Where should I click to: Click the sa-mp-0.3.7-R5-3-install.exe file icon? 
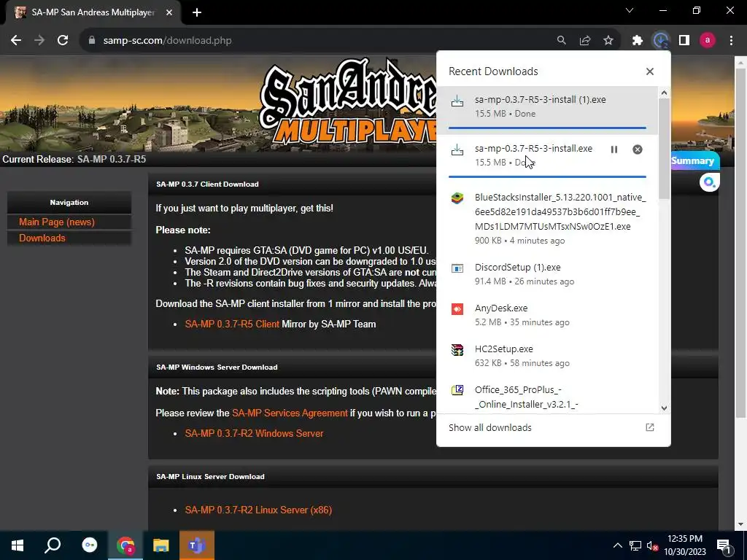click(x=457, y=149)
